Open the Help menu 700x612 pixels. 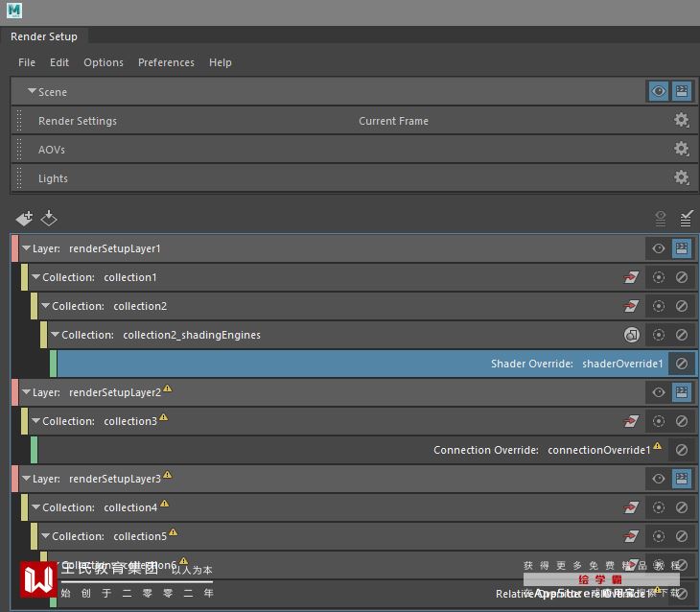coord(221,62)
